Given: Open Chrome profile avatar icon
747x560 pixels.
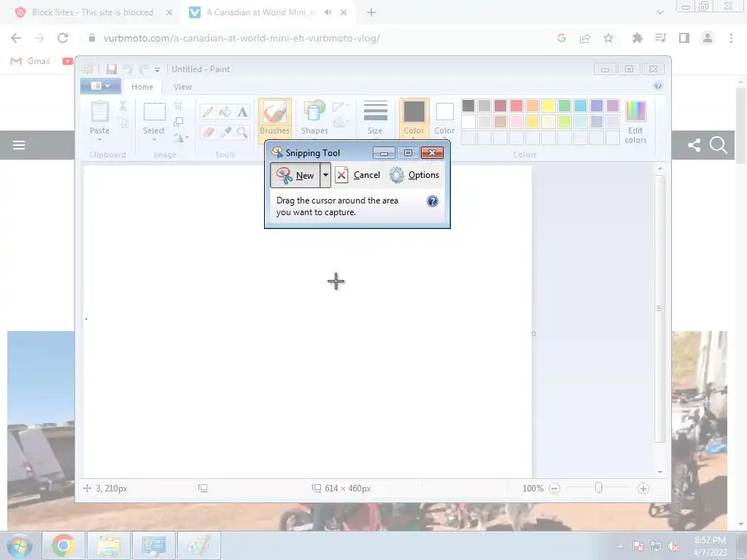Looking at the screenshot, I should pos(708,38).
